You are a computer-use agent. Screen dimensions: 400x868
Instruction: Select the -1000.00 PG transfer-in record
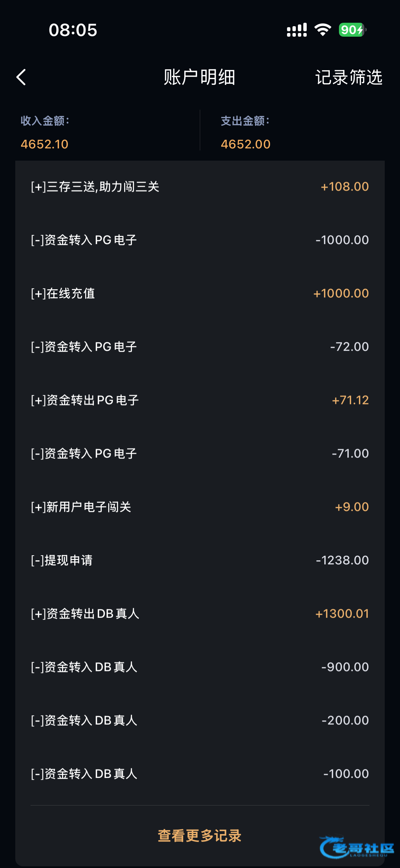[199, 240]
